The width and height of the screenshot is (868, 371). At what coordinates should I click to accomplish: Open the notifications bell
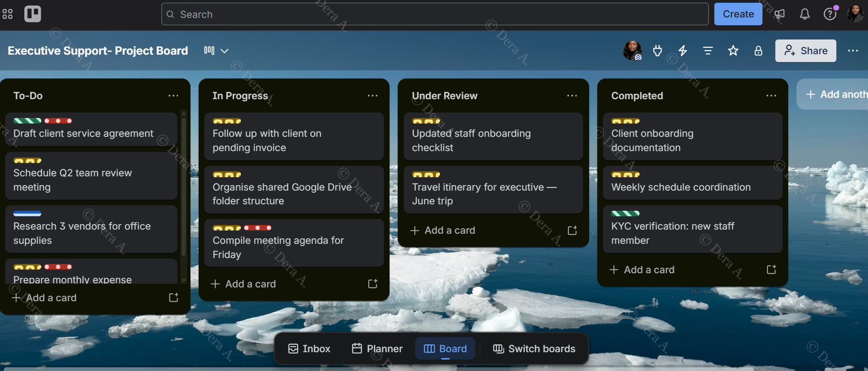tap(805, 14)
